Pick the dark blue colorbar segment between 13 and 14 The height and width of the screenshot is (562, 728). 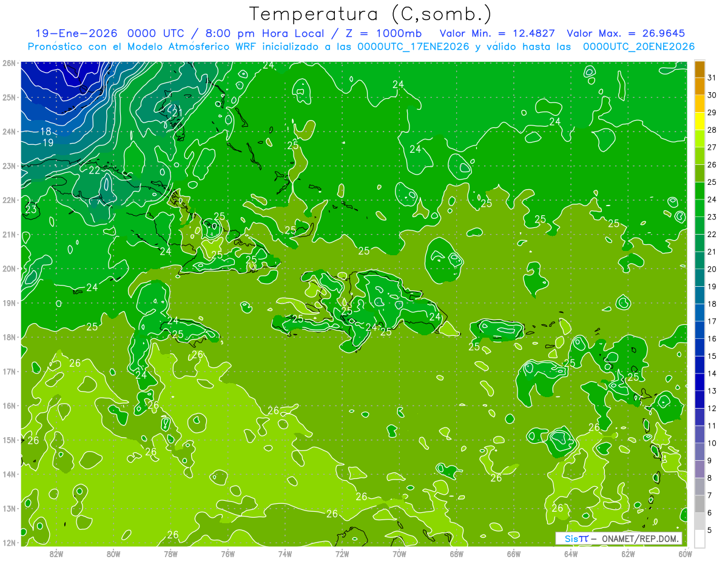click(x=699, y=382)
